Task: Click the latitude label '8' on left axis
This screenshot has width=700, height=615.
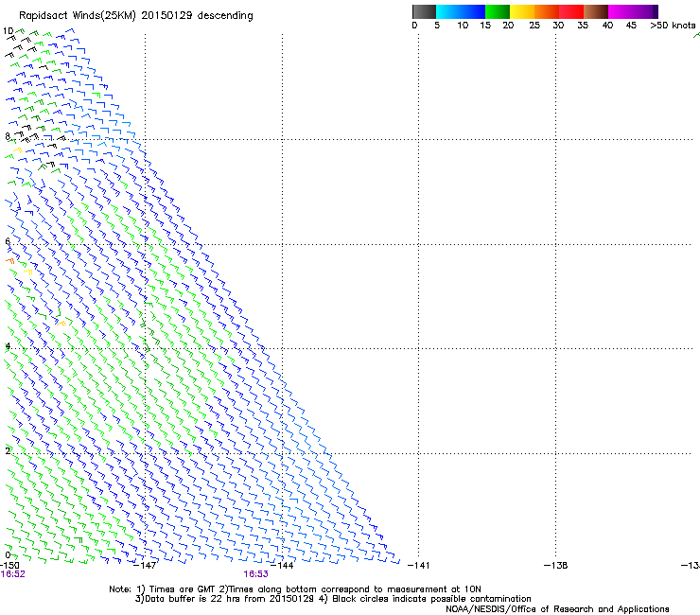Action: (8, 136)
